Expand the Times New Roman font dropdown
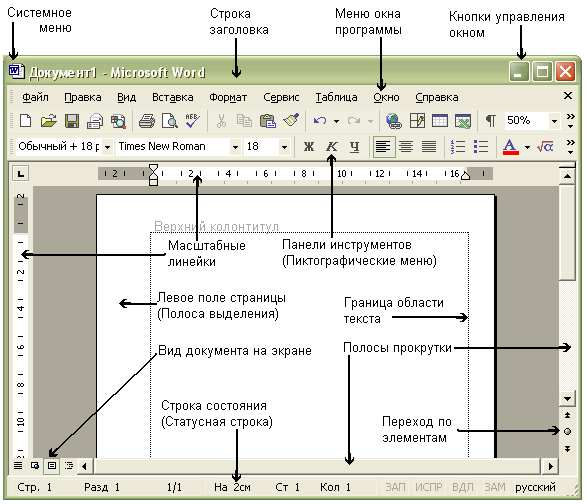 pos(235,147)
